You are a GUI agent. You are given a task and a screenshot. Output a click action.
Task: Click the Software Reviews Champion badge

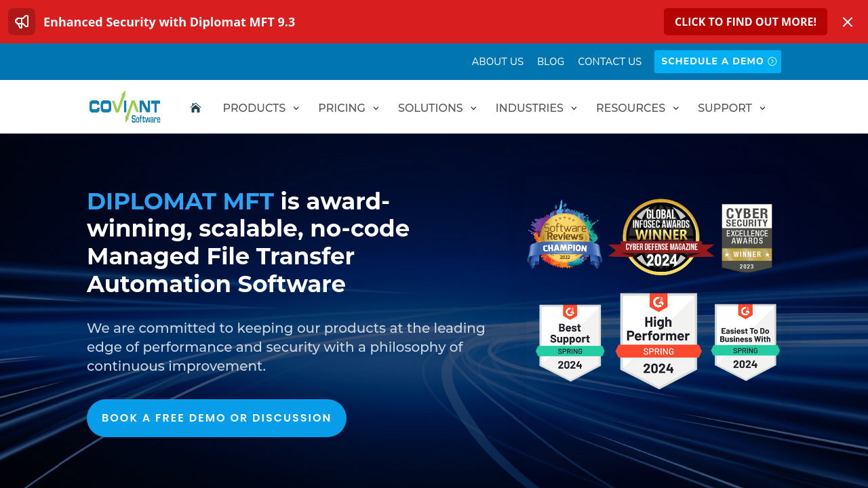(x=564, y=235)
